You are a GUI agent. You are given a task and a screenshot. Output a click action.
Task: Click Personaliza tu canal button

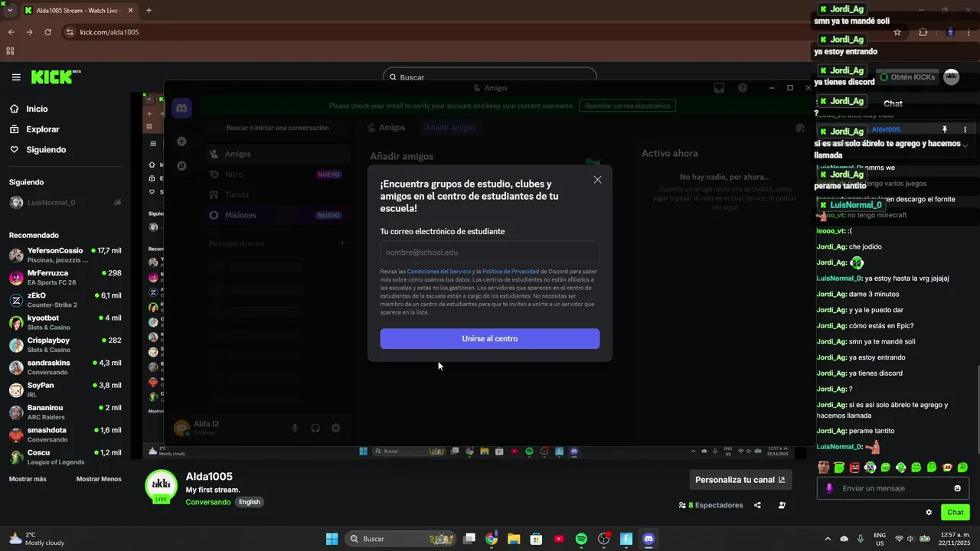(740, 480)
